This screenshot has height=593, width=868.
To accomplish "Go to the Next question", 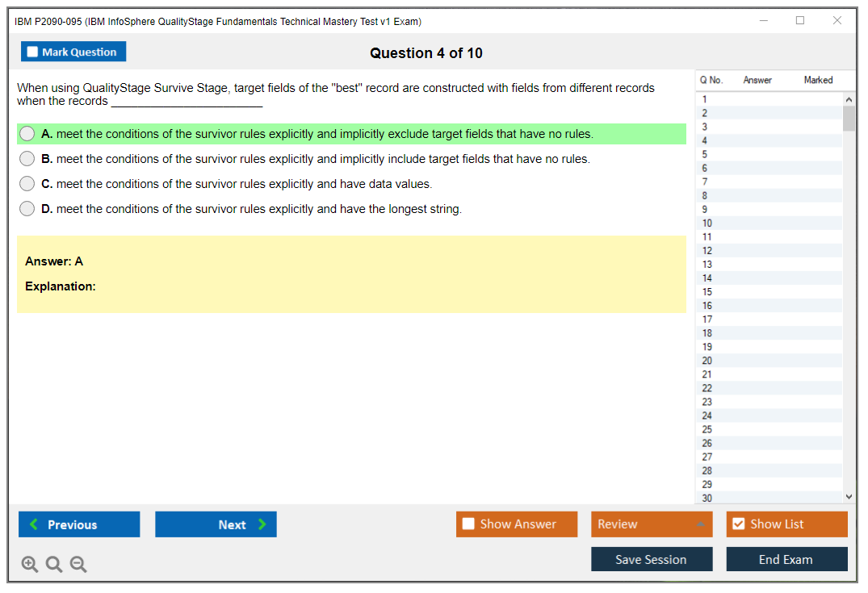I will click(216, 524).
